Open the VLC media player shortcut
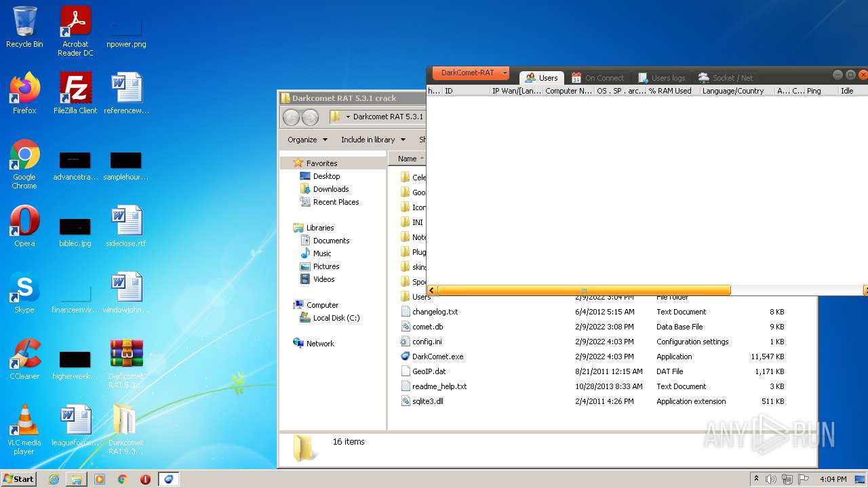Viewport: 868px width, 488px height. [x=24, y=430]
